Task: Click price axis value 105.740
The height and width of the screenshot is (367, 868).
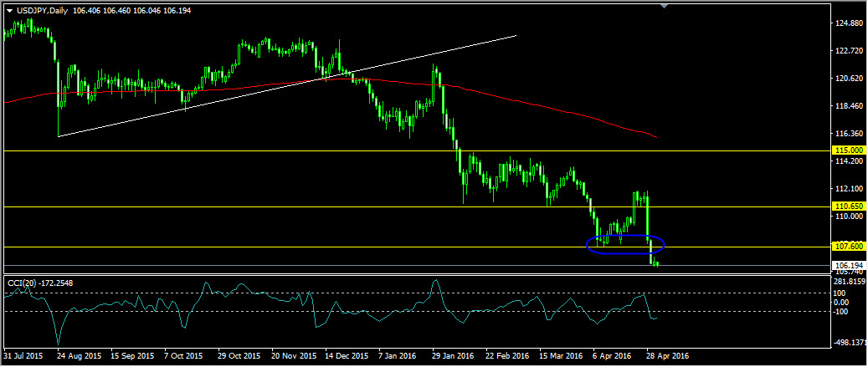Action: tap(850, 272)
